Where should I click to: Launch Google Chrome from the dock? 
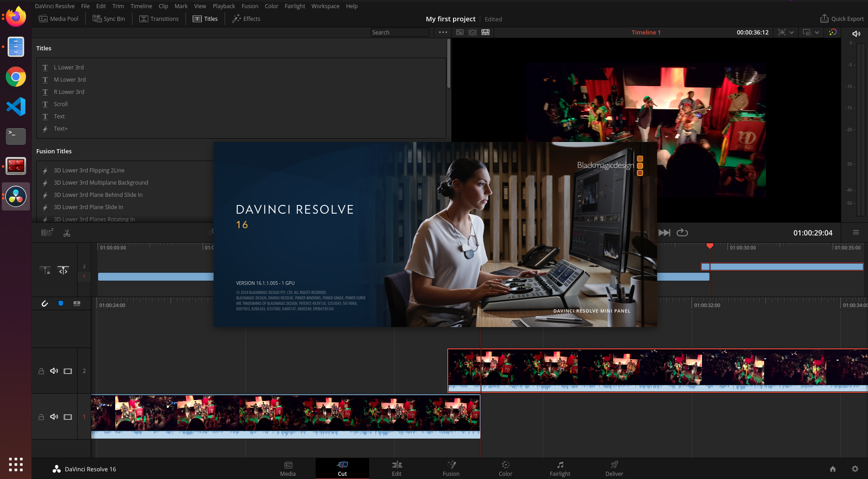point(16,77)
